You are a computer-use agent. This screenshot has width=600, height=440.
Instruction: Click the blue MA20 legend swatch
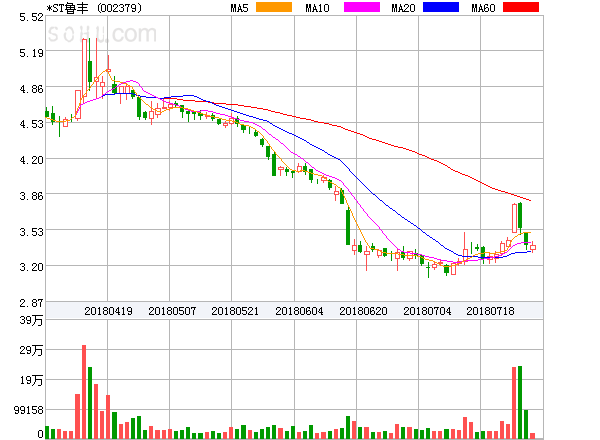pyautogui.click(x=441, y=7)
